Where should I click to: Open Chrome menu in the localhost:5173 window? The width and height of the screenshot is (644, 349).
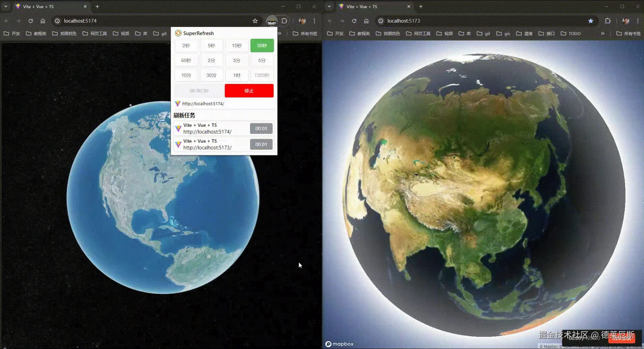point(638,21)
